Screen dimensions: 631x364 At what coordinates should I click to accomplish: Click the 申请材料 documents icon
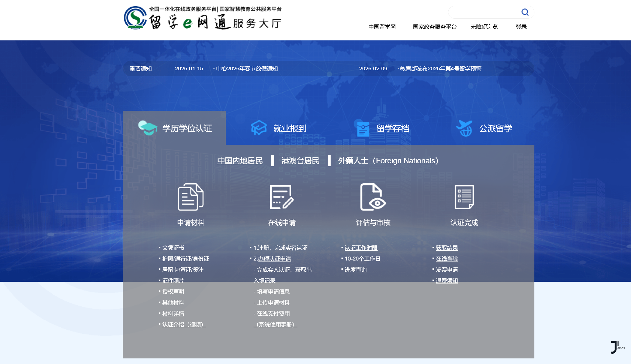pyautogui.click(x=191, y=196)
